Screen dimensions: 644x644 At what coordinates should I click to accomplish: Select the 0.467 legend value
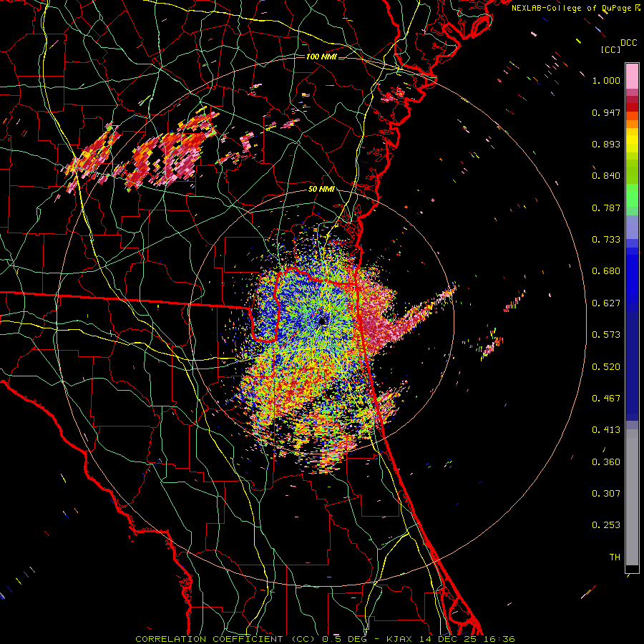606,399
